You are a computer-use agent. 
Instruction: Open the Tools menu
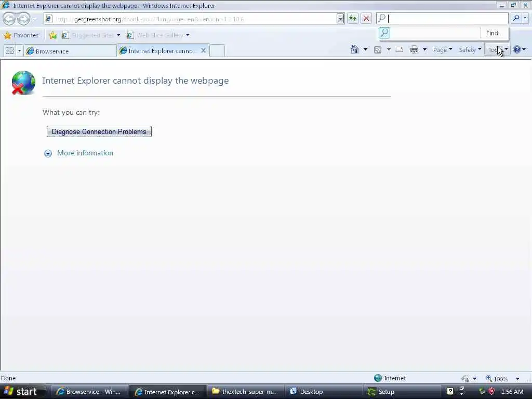pos(497,50)
